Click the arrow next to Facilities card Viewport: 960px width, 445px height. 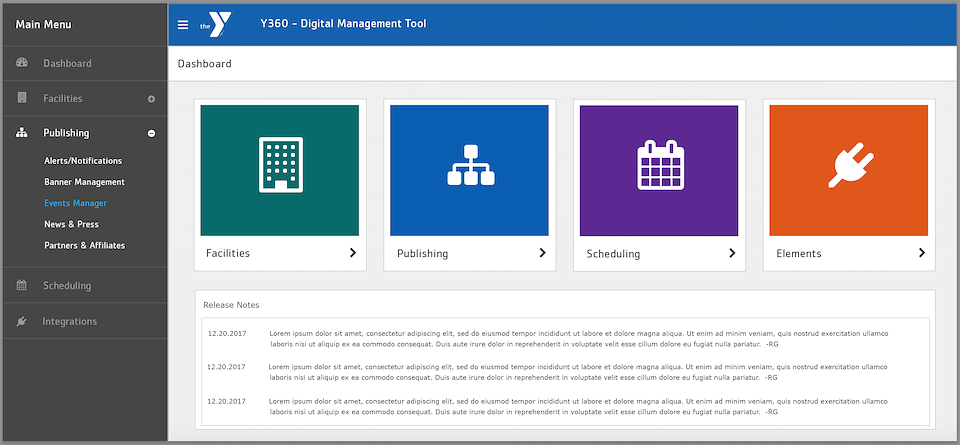point(353,253)
